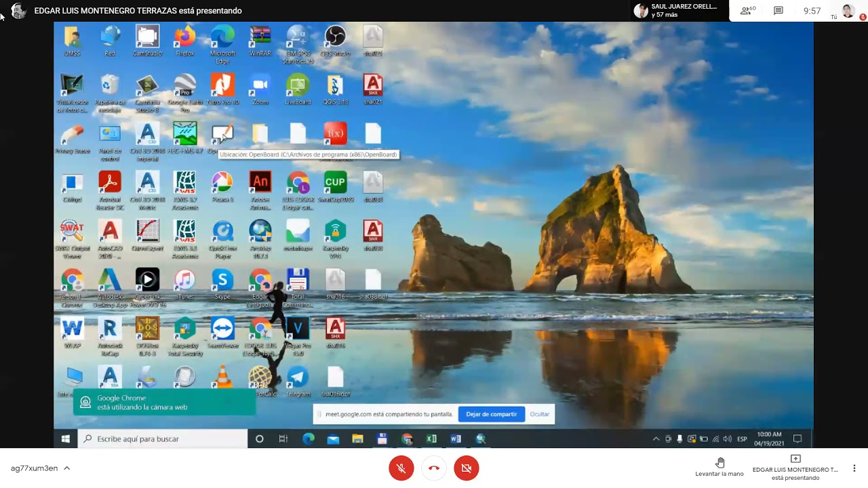Select the UMSS folder on the desktop
The width and height of the screenshot is (868, 488).
coord(72,41)
